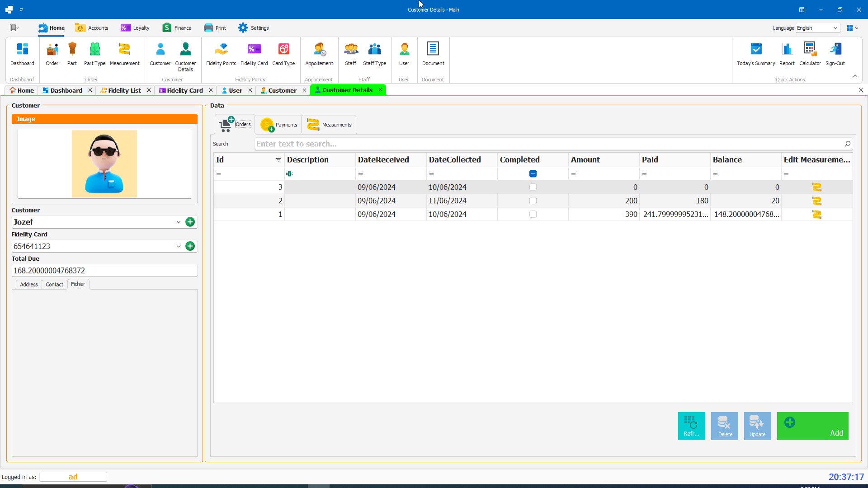868x488 pixels.
Task: Check Completed box for order 1
Action: (533, 214)
